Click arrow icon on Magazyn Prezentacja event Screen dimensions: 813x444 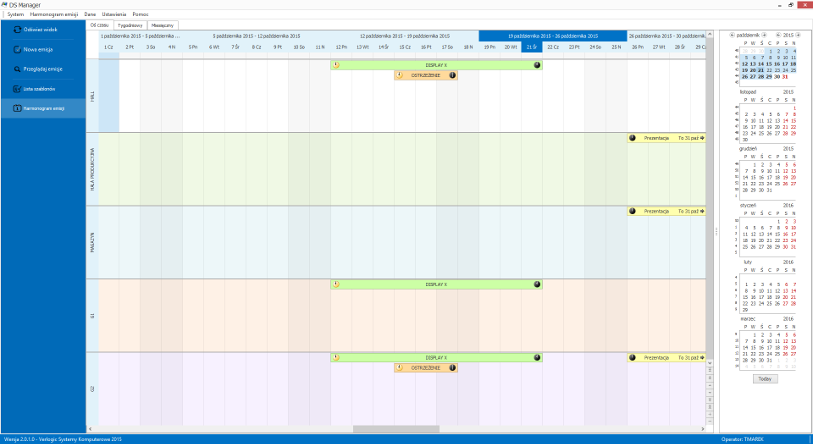point(702,211)
